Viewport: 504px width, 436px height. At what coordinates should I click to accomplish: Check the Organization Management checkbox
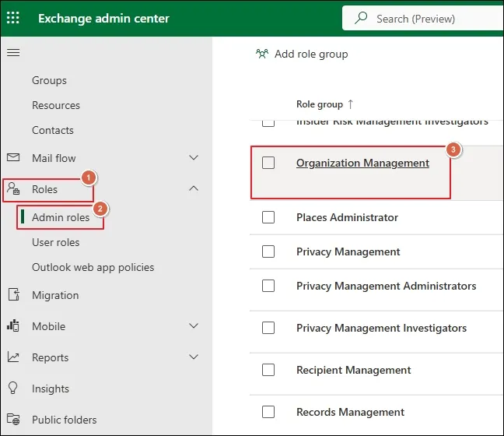(x=268, y=163)
